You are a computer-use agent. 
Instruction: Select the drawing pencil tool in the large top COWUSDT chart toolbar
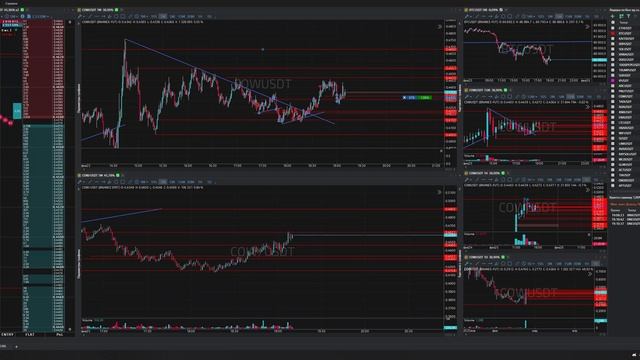pos(80,17)
